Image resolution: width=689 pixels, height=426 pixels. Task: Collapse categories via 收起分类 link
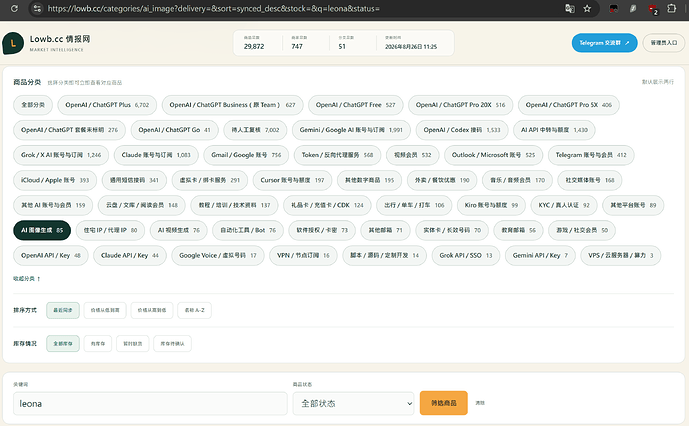pos(27,279)
